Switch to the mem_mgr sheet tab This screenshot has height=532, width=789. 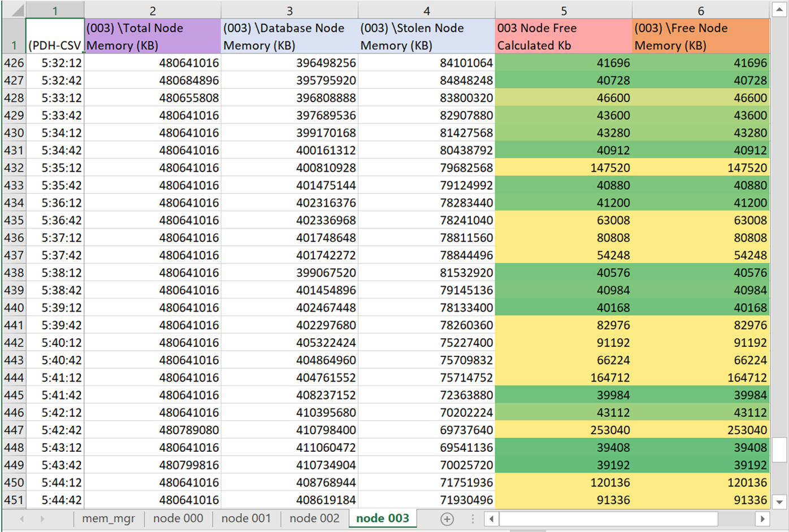(109, 518)
